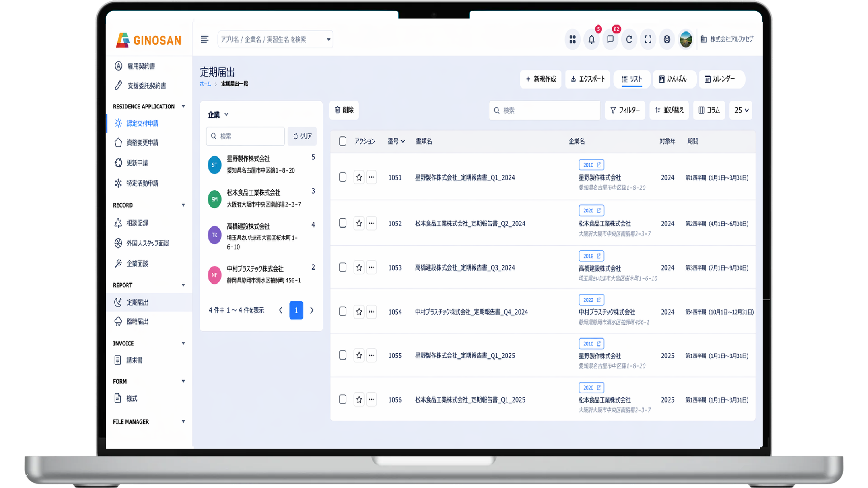868x488 pixels.
Task: Star the document in row 1051
Action: click(x=359, y=177)
